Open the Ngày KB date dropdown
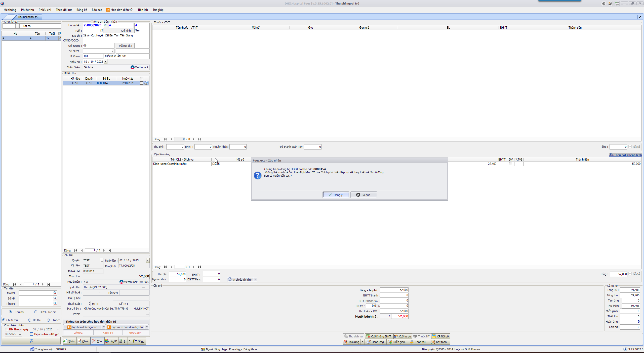Image resolution: width=644 pixels, height=353 pixels. pos(106,62)
